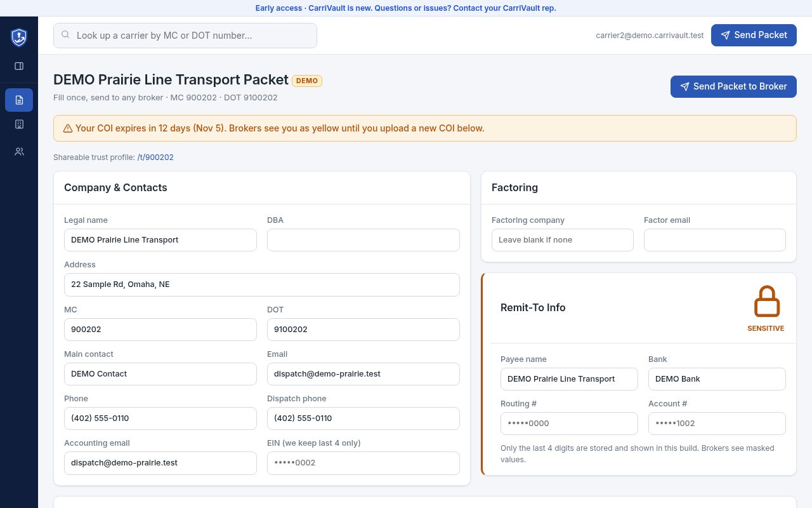This screenshot has height=508, width=812.
Task: Click the EIN masked field
Action: pyautogui.click(x=363, y=463)
